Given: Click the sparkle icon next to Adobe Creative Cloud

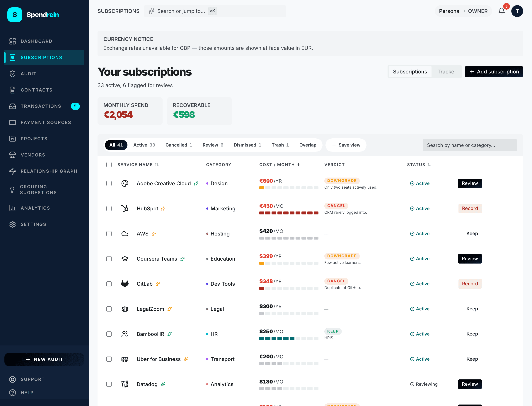Looking at the screenshot, I should (196, 183).
